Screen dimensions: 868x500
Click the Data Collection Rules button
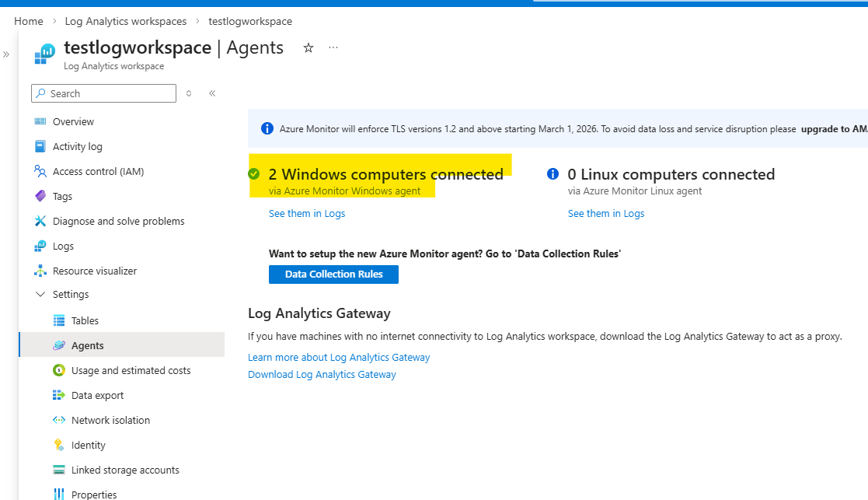point(334,274)
